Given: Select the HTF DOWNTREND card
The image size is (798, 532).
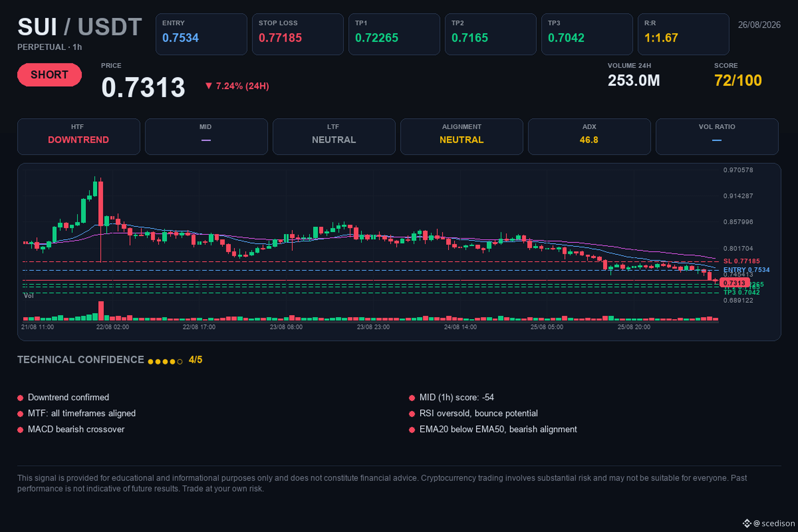Looking at the screenshot, I should [79, 136].
